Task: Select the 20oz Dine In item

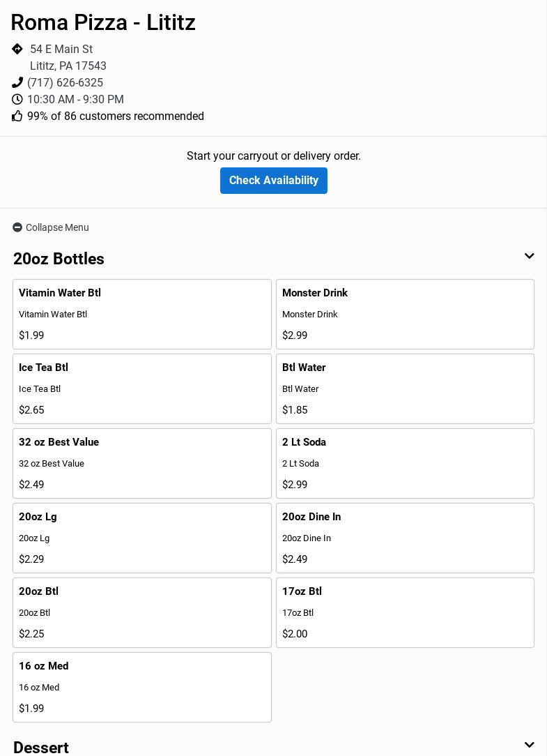Action: pyautogui.click(x=405, y=538)
